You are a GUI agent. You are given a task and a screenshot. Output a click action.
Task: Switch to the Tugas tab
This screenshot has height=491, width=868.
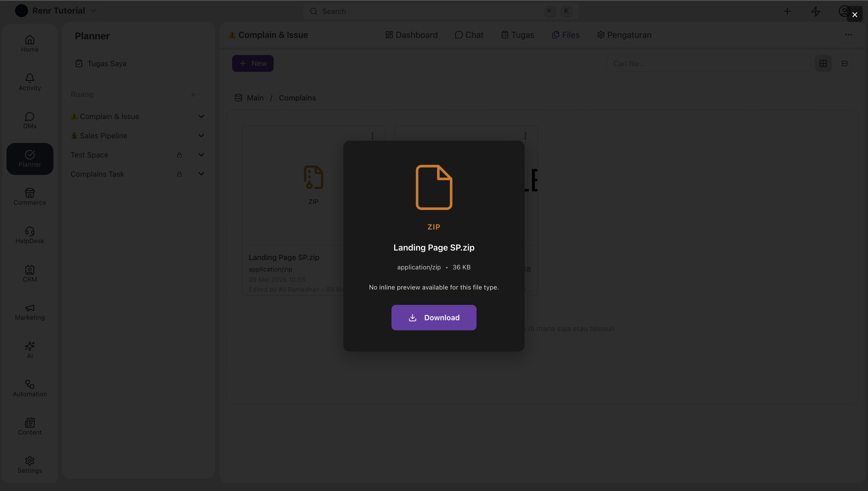pyautogui.click(x=518, y=35)
